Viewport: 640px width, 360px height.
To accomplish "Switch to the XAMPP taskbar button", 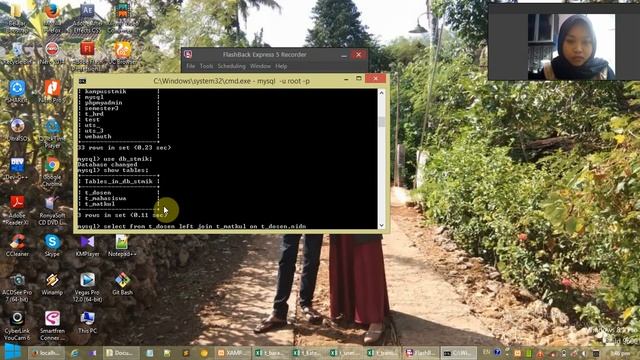I will point(233,353).
